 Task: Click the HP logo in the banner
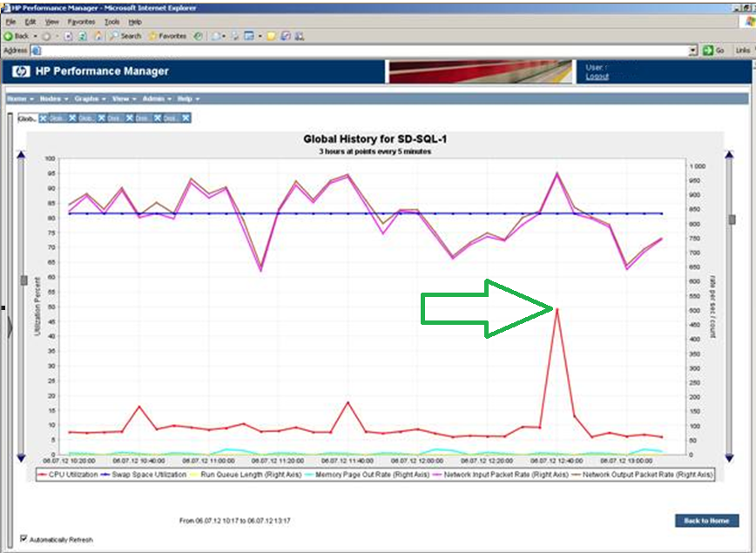point(21,71)
